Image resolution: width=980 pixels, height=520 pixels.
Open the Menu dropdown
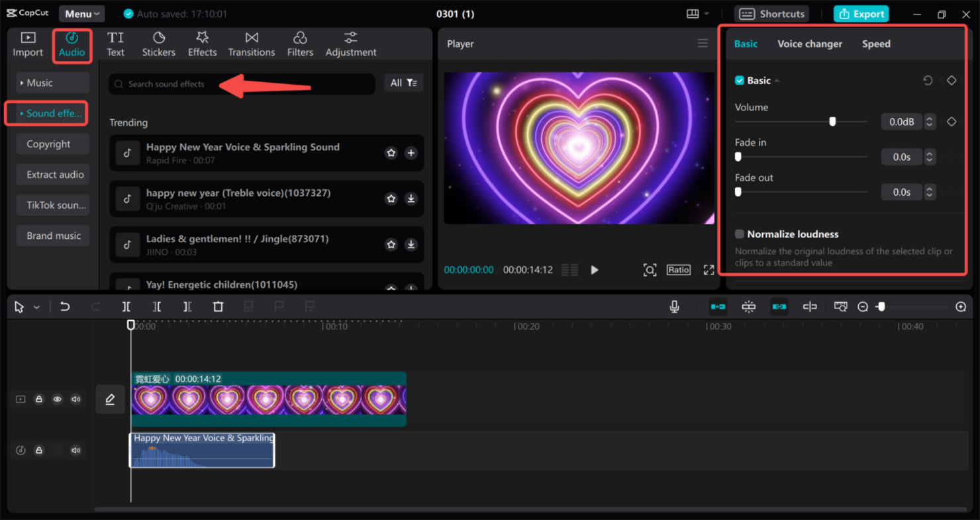pos(81,13)
